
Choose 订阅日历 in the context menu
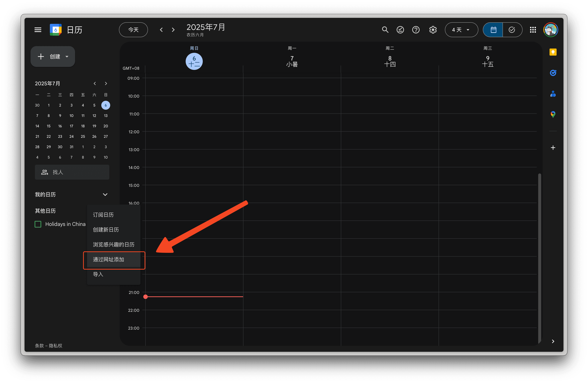[103, 215]
